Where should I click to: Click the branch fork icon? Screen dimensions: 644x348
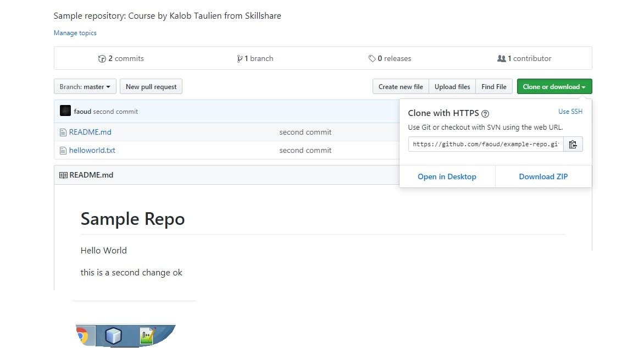pyautogui.click(x=240, y=59)
